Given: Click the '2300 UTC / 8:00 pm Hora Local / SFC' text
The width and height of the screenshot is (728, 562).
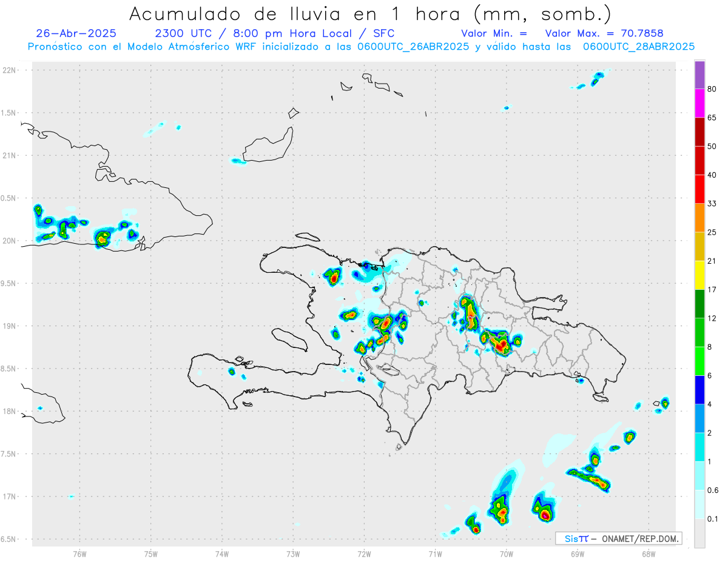Looking at the screenshot, I should (275, 33).
